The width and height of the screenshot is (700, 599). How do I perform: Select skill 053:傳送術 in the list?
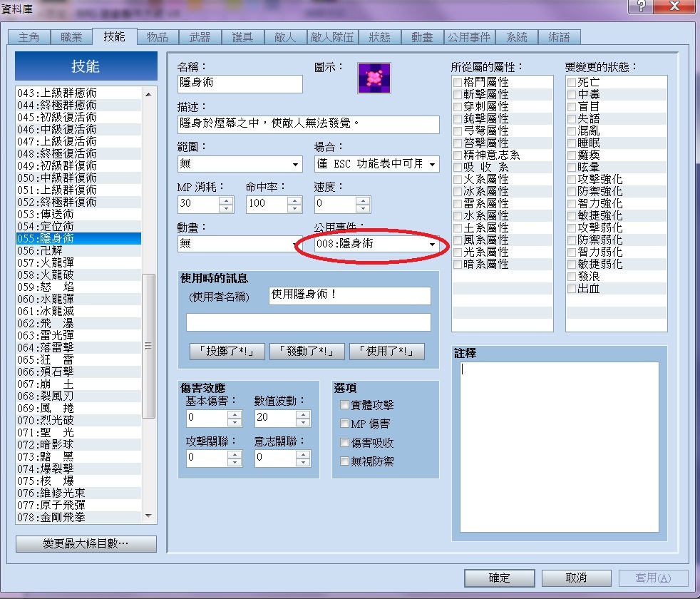pos(78,215)
